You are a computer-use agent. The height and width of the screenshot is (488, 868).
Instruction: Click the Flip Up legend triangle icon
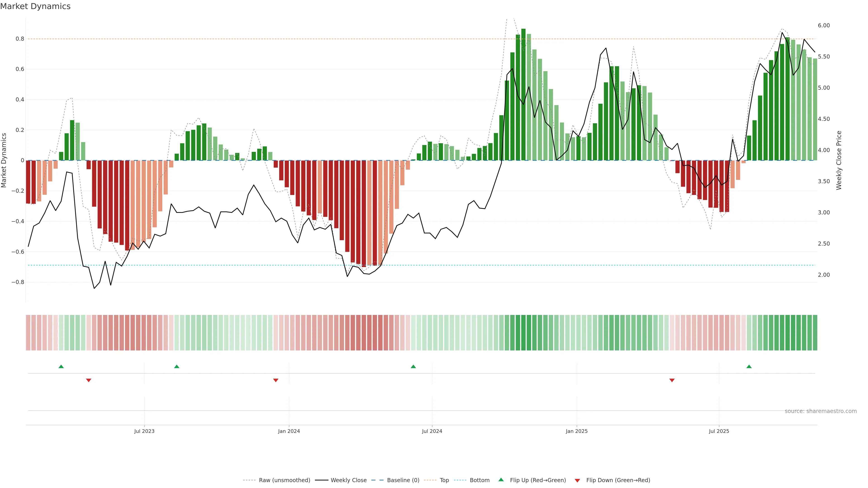point(501,480)
